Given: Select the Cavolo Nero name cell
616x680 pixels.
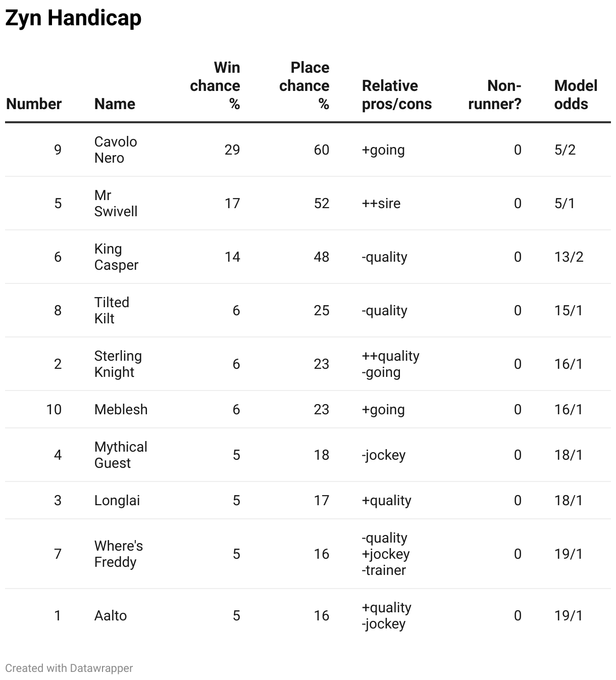Looking at the screenshot, I should click(x=116, y=150).
